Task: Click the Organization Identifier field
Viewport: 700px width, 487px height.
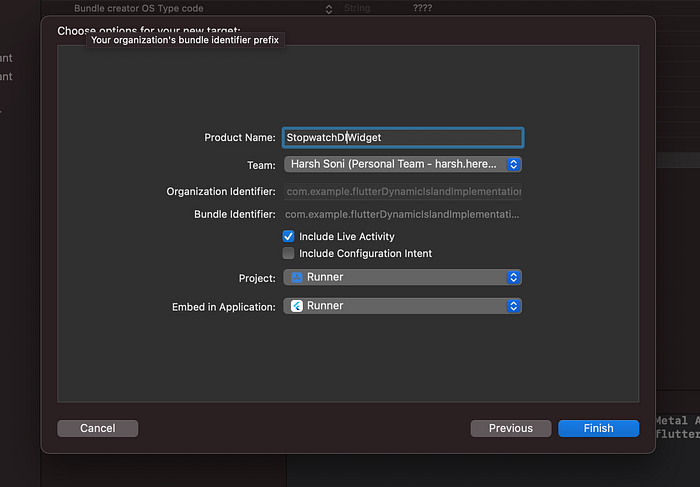Action: pyautogui.click(x=403, y=191)
